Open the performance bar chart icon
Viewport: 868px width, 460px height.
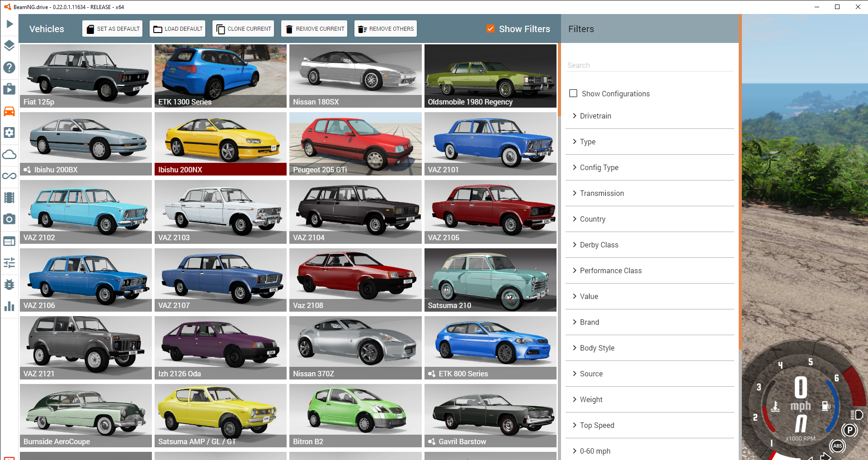point(9,306)
